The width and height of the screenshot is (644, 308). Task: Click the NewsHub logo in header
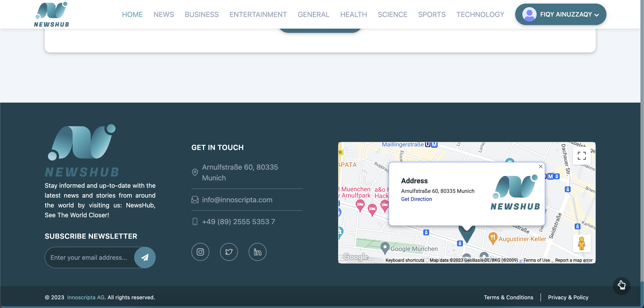point(51,14)
